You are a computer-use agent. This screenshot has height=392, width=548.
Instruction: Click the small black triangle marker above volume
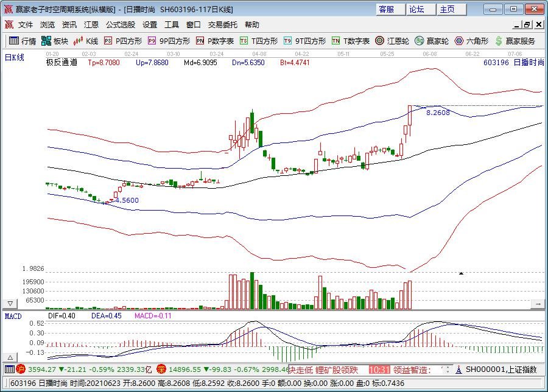[461, 273]
